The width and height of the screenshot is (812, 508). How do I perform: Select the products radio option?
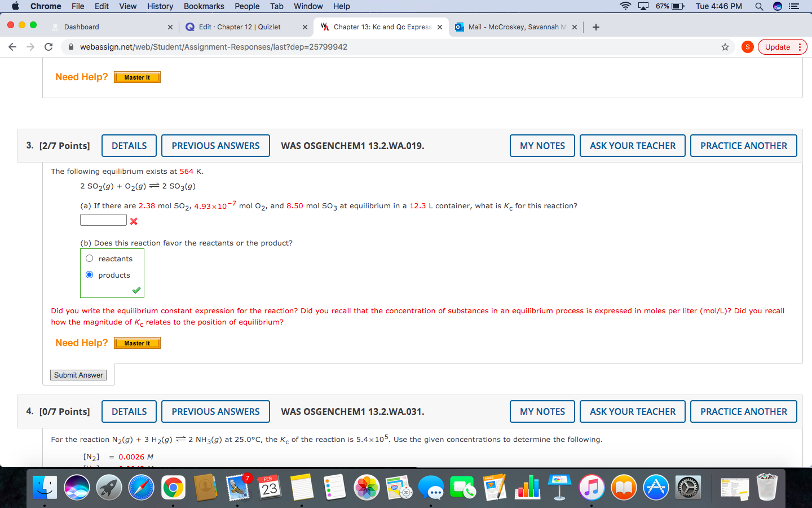[89, 275]
